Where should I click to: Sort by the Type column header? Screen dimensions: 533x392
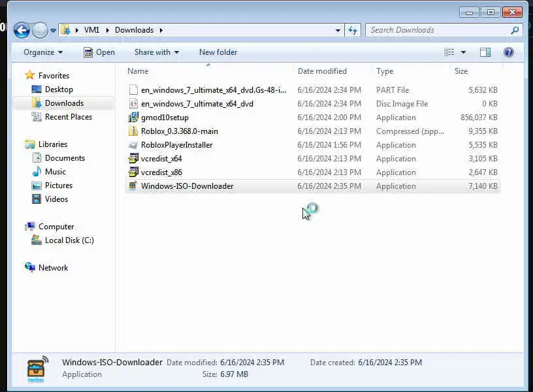click(385, 71)
